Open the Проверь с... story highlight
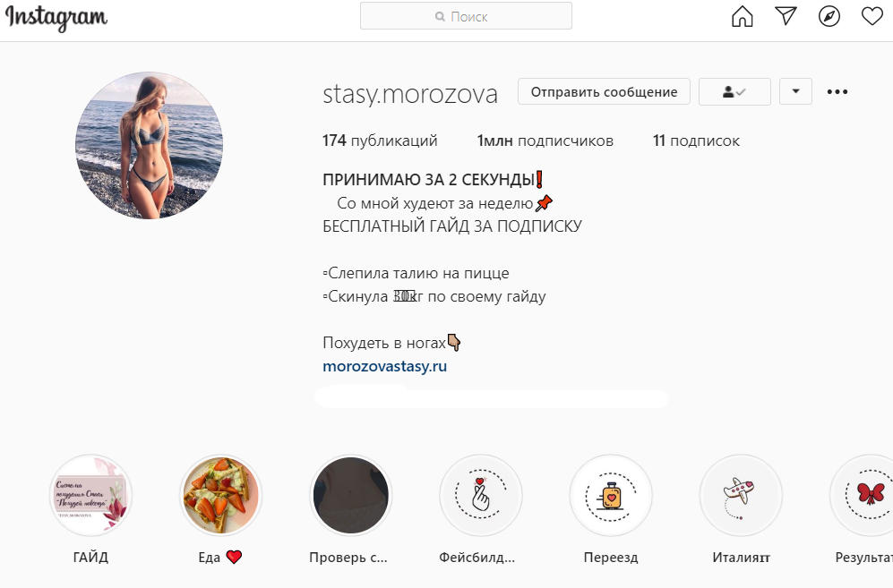This screenshot has width=893, height=588. [x=350, y=495]
